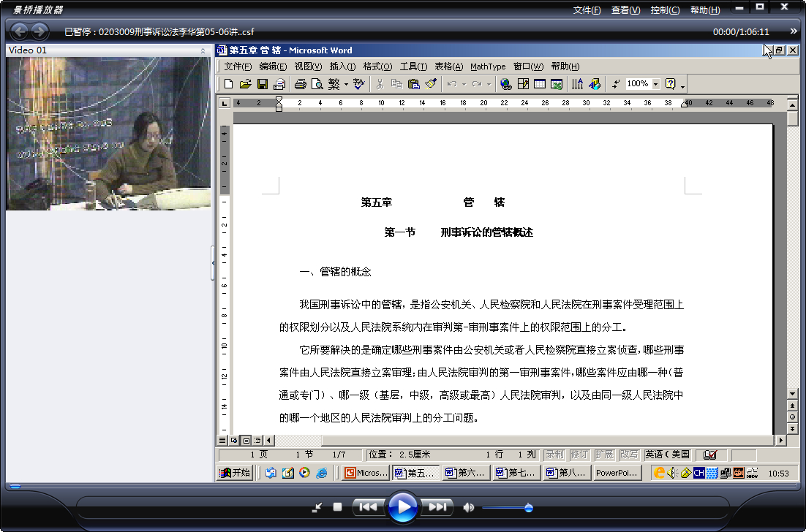Click the Print icon in Word toolbar
806x532 pixels.
coord(301,84)
